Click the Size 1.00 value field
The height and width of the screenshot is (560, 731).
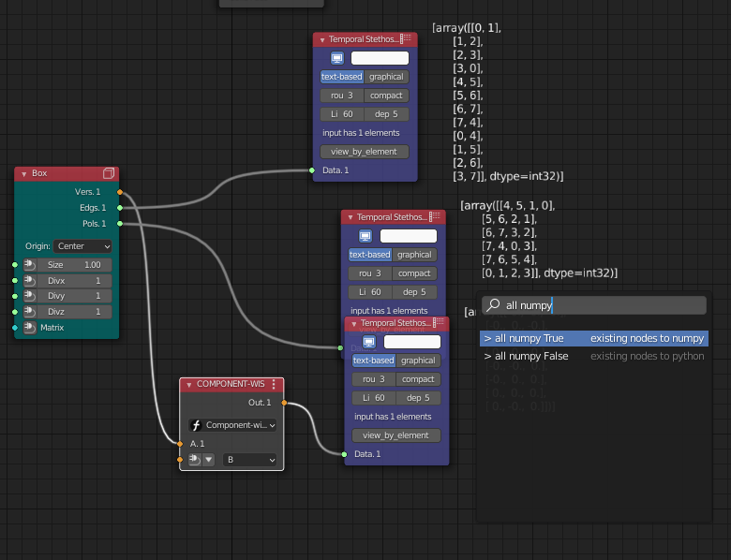coord(74,265)
